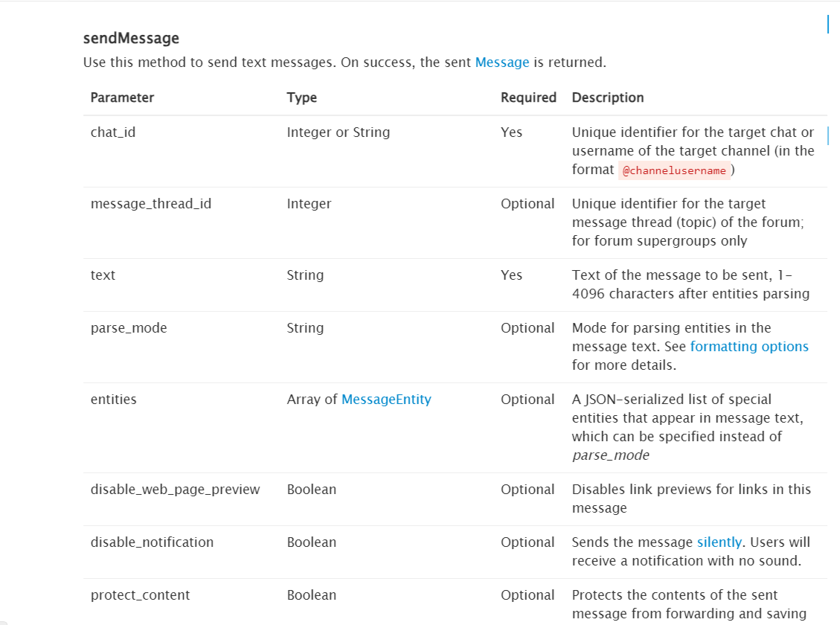The width and height of the screenshot is (840, 625).
Task: Open the MessageEntity type link
Action: 386,400
